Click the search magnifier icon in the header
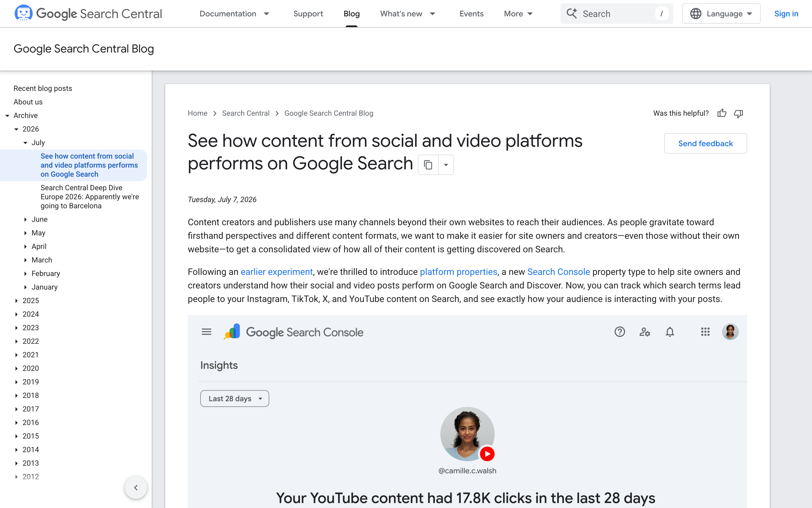This screenshot has width=812, height=508. point(572,14)
